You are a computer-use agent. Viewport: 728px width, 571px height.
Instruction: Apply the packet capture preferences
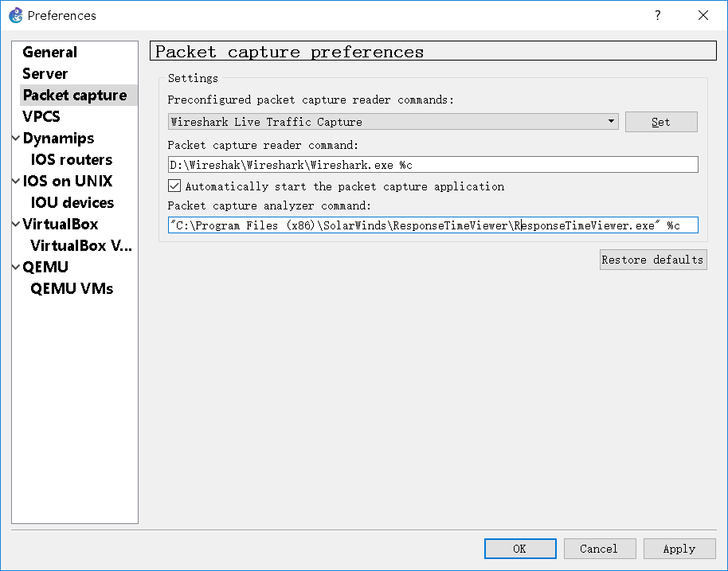click(x=679, y=549)
